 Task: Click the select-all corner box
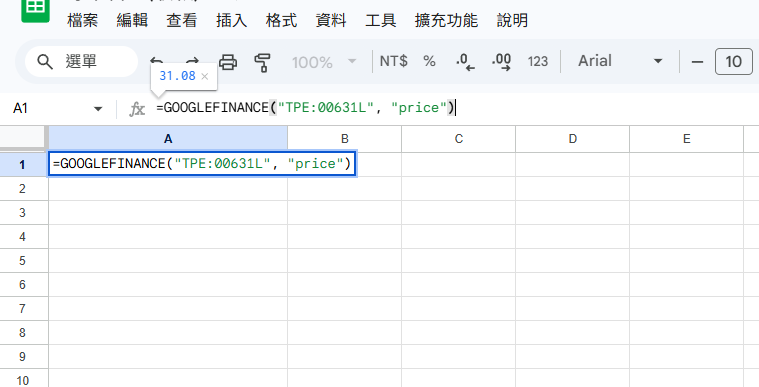[23, 138]
